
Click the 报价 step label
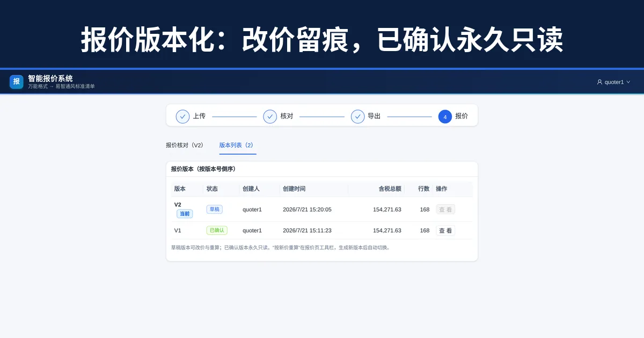[x=462, y=116]
